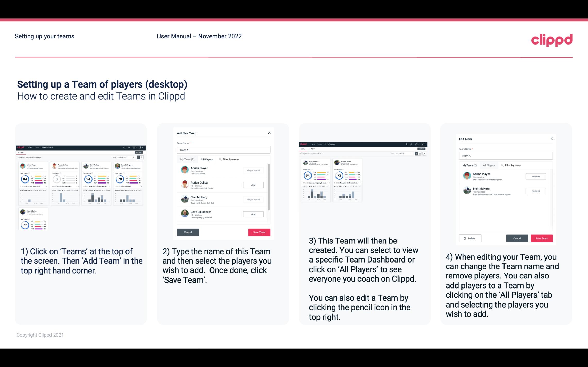
Task: Click the Add button next to Dave Billingham
Action: pos(253,214)
